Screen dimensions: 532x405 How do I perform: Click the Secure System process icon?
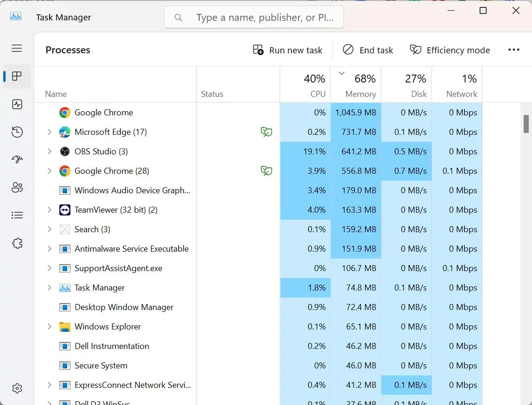(64, 366)
